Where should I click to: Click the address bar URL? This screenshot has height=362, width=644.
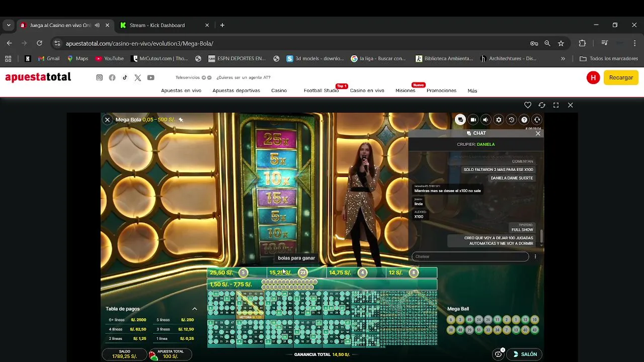pyautogui.click(x=139, y=43)
